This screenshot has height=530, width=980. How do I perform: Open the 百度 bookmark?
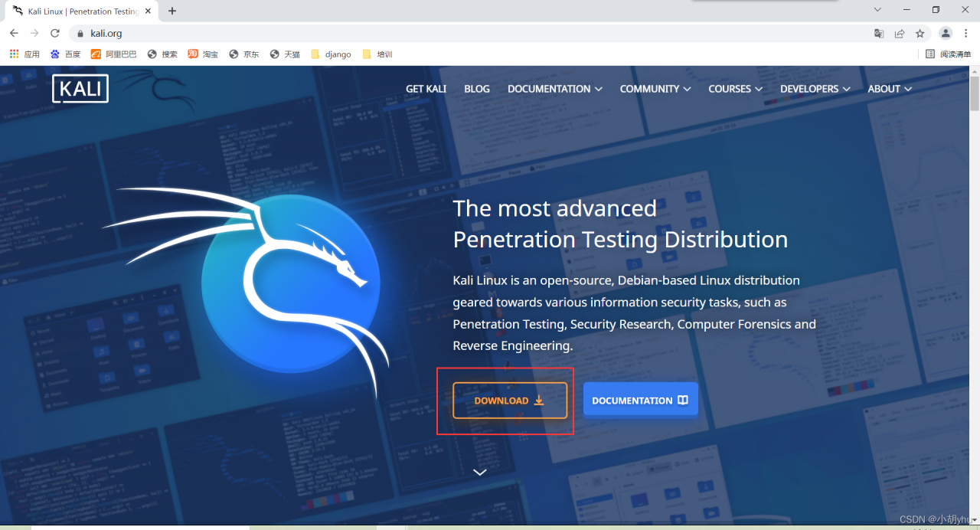pyautogui.click(x=65, y=54)
